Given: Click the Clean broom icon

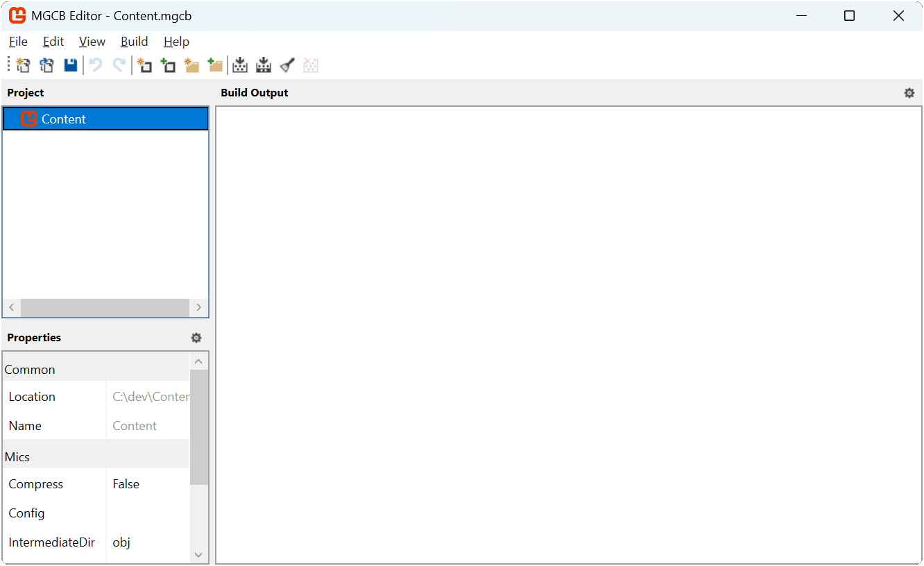Looking at the screenshot, I should click(287, 65).
